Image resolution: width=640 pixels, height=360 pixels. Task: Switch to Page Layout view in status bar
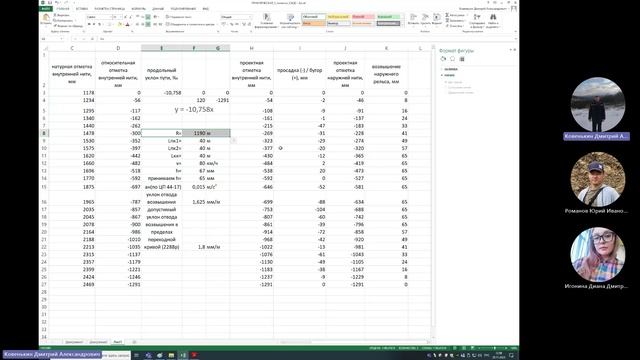[464, 348]
